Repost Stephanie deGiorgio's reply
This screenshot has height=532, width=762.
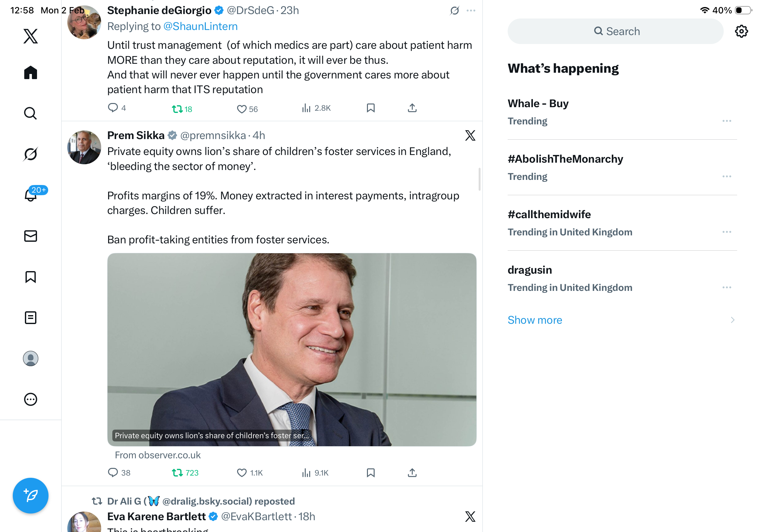point(177,109)
